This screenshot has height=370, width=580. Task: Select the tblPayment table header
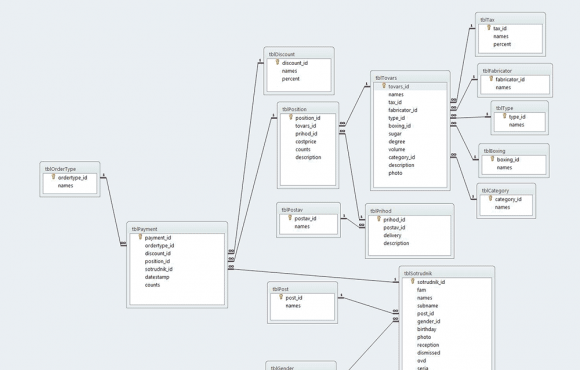click(177, 229)
